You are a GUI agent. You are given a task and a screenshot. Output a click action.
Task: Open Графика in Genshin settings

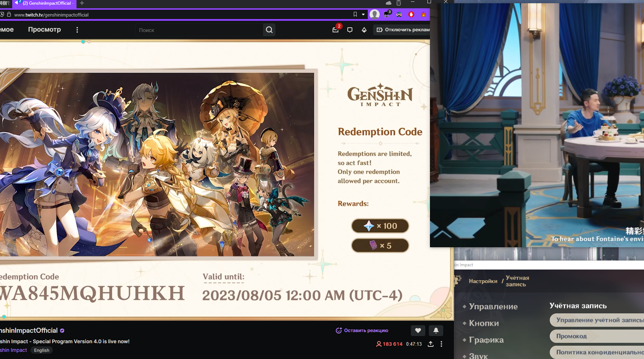[x=486, y=340]
